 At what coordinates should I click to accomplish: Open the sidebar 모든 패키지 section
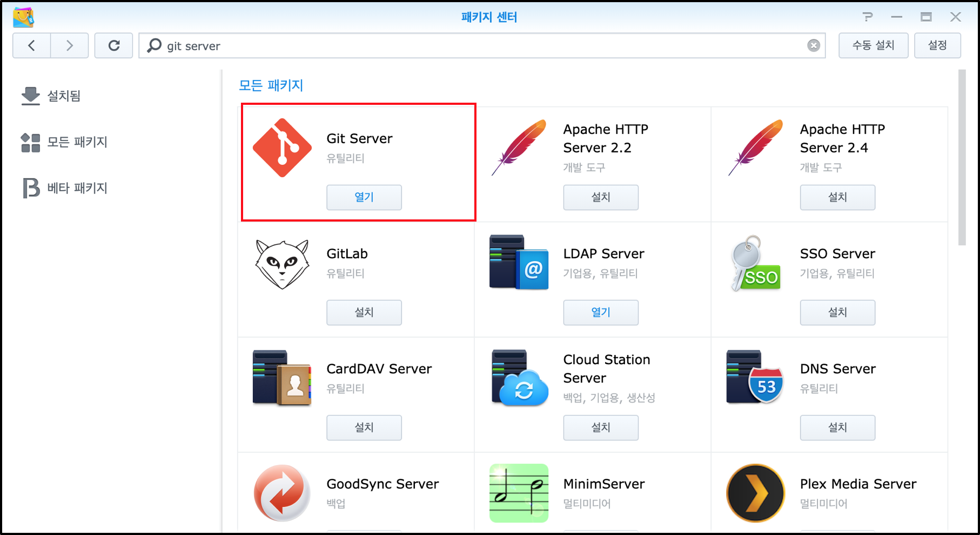click(64, 142)
